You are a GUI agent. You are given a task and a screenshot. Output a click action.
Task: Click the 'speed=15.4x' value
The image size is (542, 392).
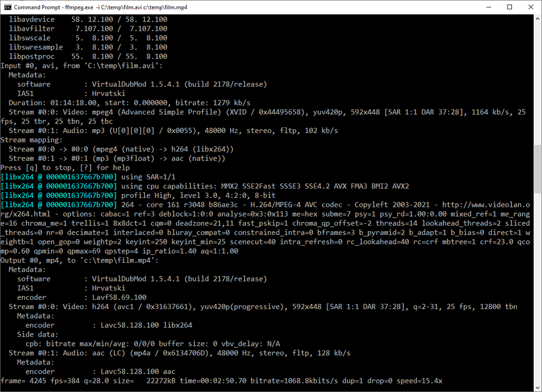point(419,381)
